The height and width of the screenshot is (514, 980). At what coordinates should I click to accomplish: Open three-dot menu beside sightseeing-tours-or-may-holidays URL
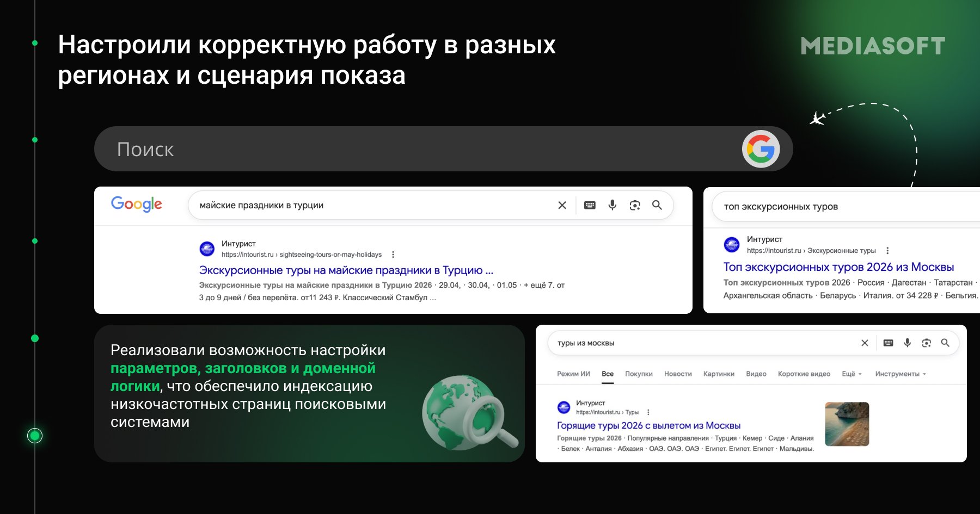393,255
